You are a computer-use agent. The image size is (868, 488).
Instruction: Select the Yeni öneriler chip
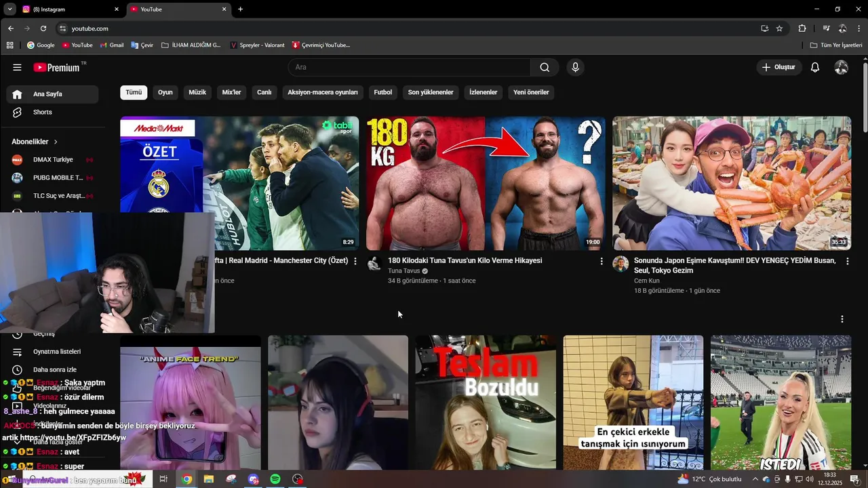click(x=531, y=92)
